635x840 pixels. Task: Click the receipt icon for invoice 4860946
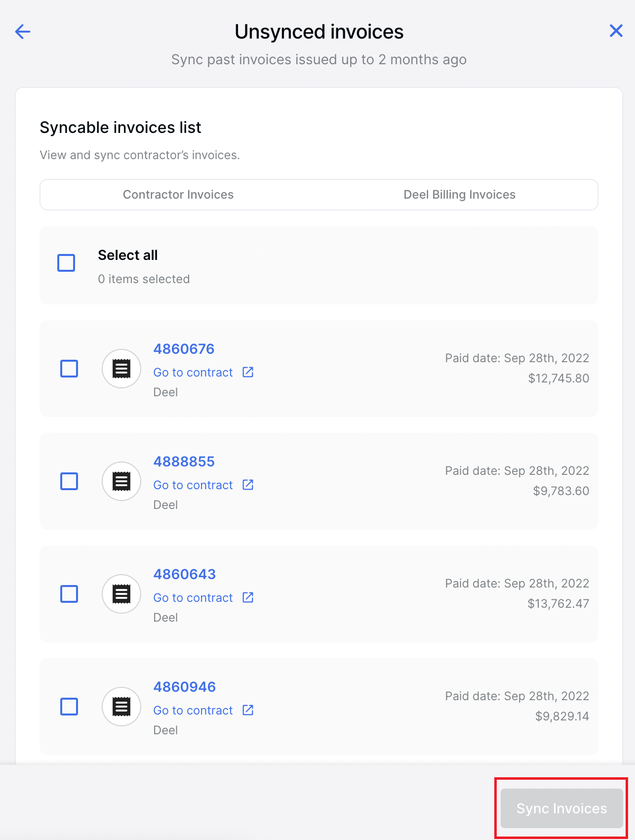(121, 707)
